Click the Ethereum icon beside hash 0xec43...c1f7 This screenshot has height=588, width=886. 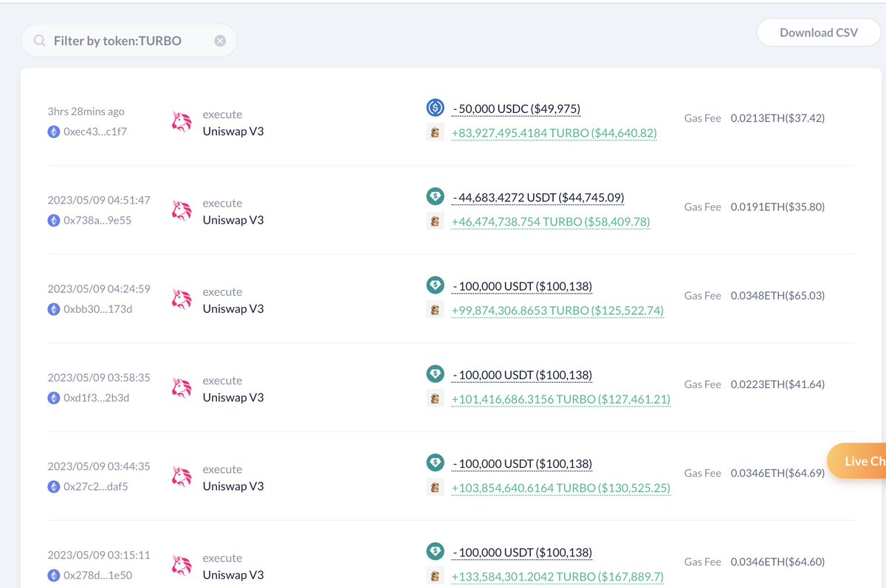(52, 131)
